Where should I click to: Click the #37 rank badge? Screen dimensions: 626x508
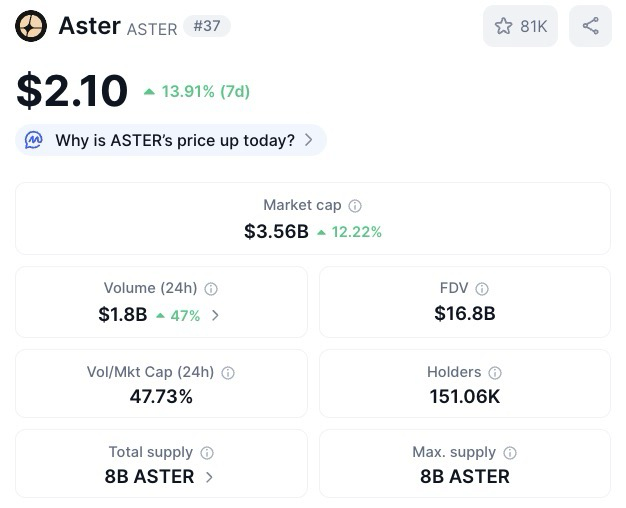tap(206, 26)
